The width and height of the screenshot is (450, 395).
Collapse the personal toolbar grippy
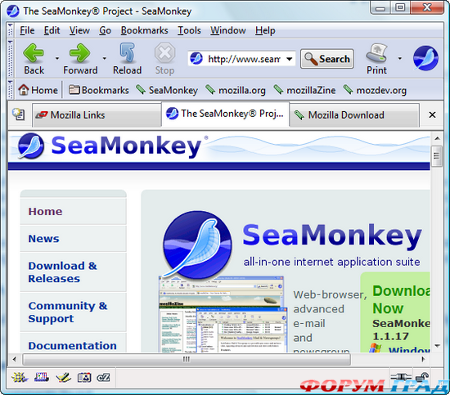10,90
